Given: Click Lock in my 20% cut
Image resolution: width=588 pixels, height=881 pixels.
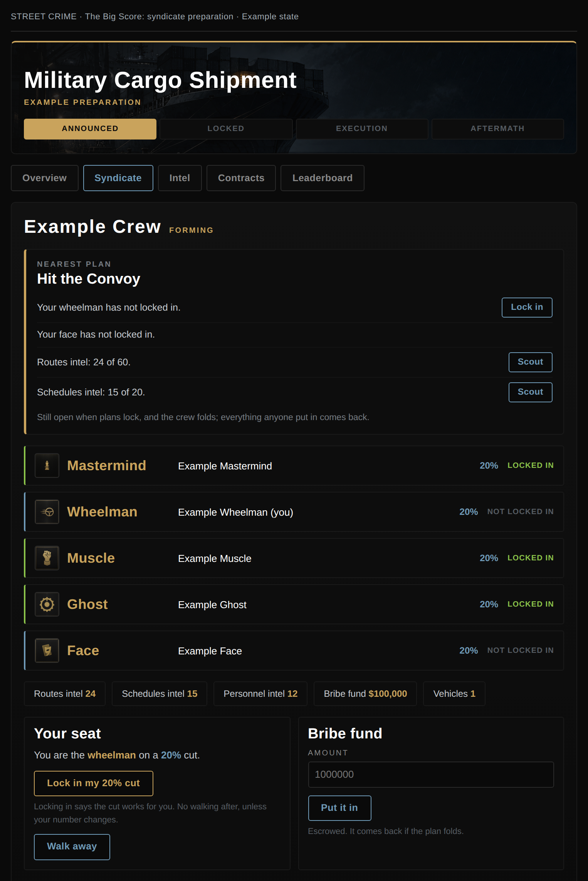Looking at the screenshot, I should 94,783.
